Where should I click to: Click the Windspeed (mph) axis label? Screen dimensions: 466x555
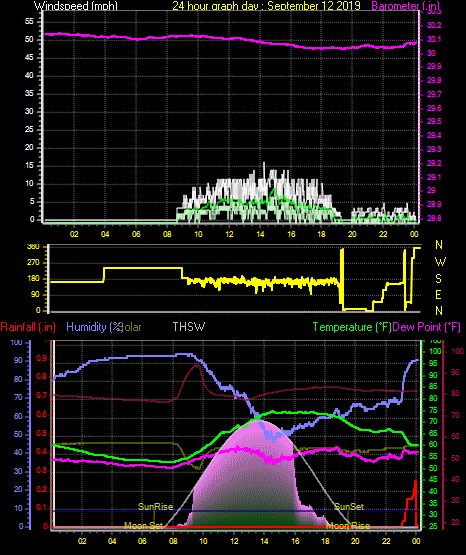click(76, 6)
